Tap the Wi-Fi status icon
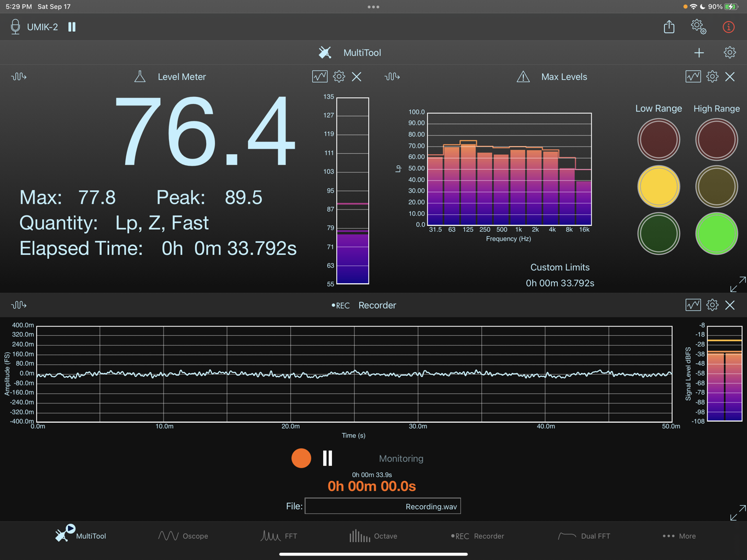Screen dimensions: 747x560 tap(693, 7)
